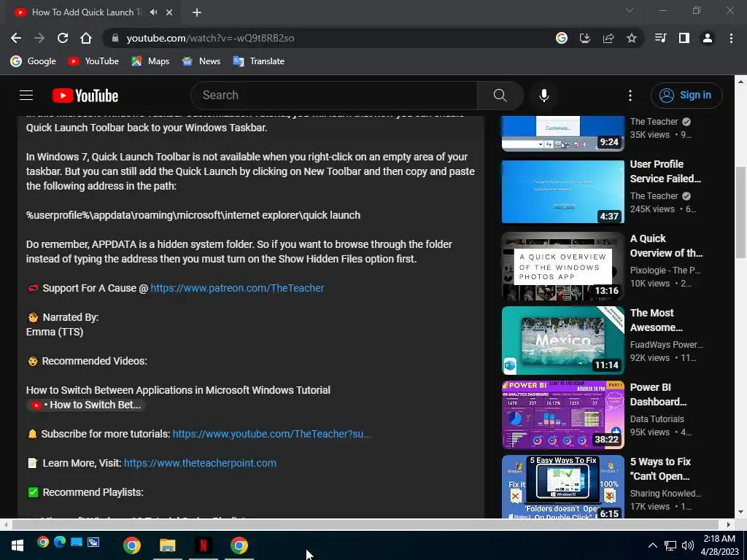The height and width of the screenshot is (560, 747).
Task: Open the Patreon TheTeacher link
Action: tap(237, 288)
